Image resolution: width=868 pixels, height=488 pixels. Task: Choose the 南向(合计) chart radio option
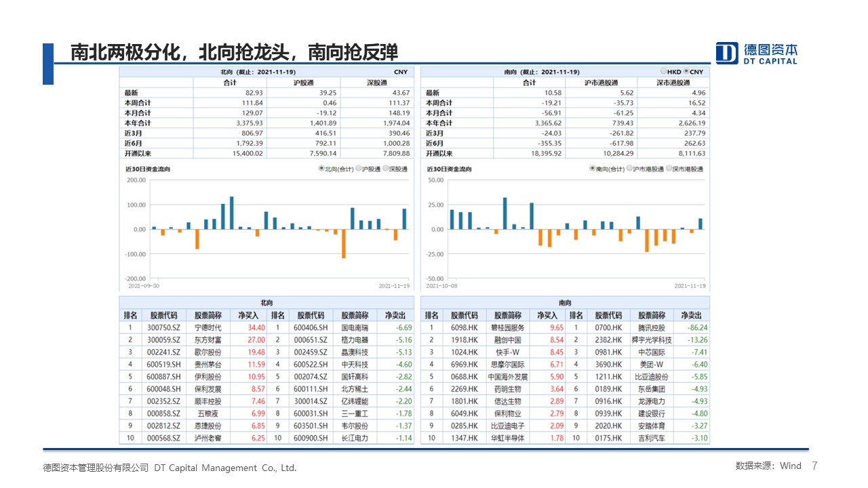pyautogui.click(x=592, y=169)
